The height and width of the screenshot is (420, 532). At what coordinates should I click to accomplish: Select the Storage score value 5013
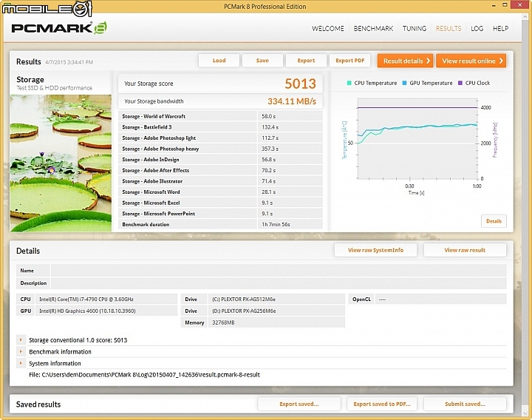[300, 84]
